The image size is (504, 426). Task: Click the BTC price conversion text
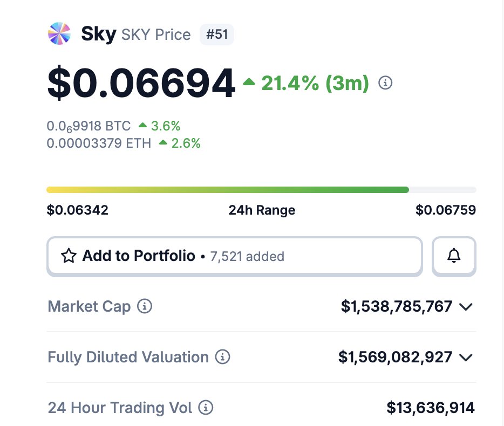point(89,126)
